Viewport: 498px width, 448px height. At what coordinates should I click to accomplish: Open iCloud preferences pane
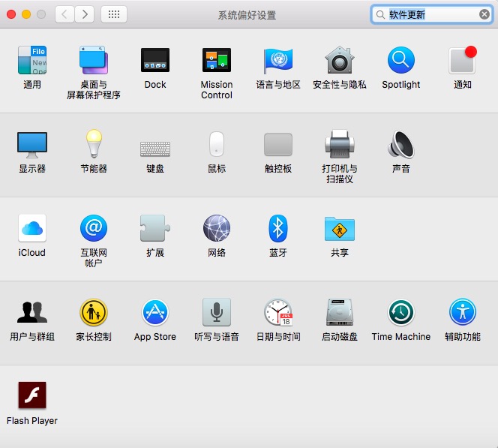[32, 229]
